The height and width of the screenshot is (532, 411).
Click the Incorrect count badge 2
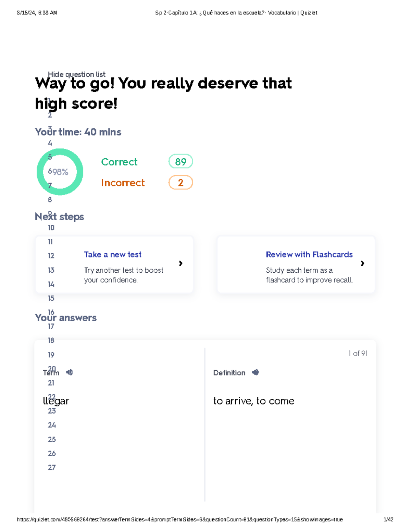pyautogui.click(x=180, y=183)
